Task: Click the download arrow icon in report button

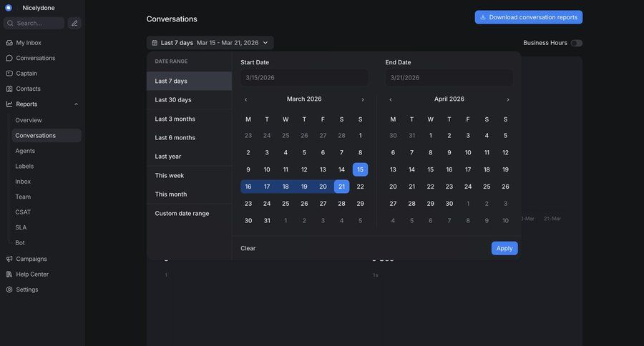Action: pyautogui.click(x=483, y=17)
